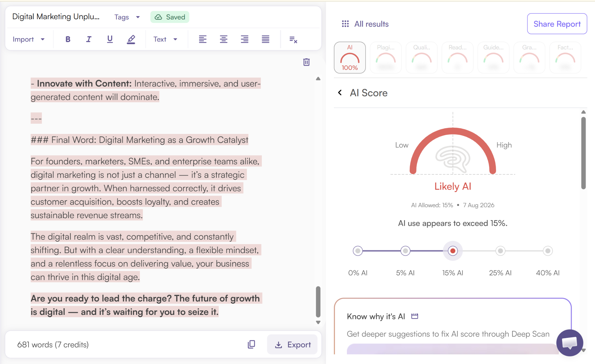Switch to the Quality tab

pos(422,58)
